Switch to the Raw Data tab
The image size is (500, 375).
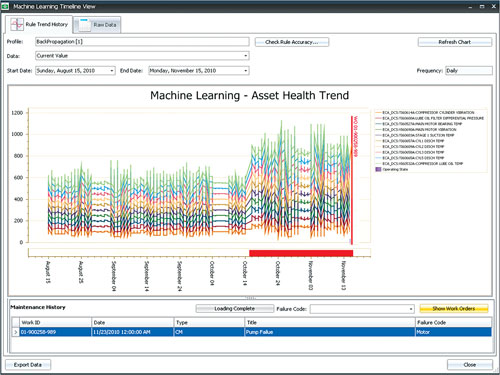[97, 25]
